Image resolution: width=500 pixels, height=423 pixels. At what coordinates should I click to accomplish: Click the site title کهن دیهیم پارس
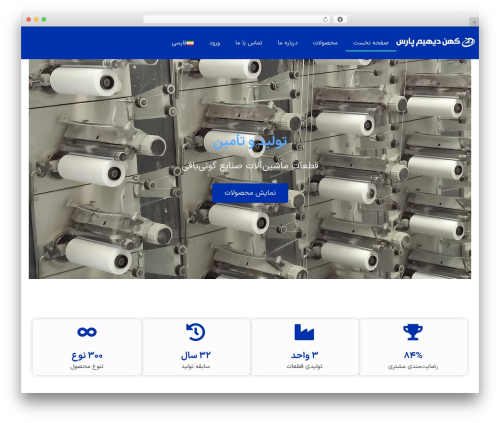[428, 42]
